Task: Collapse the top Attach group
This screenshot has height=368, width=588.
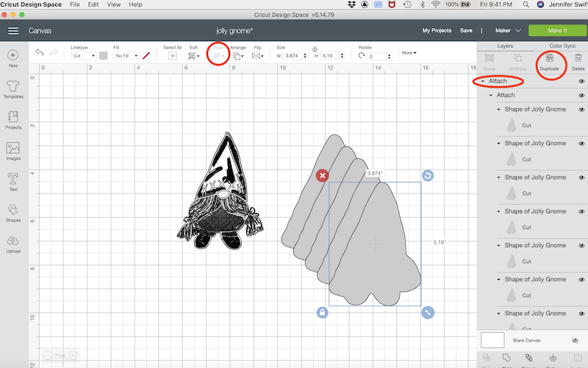Action: coord(483,81)
